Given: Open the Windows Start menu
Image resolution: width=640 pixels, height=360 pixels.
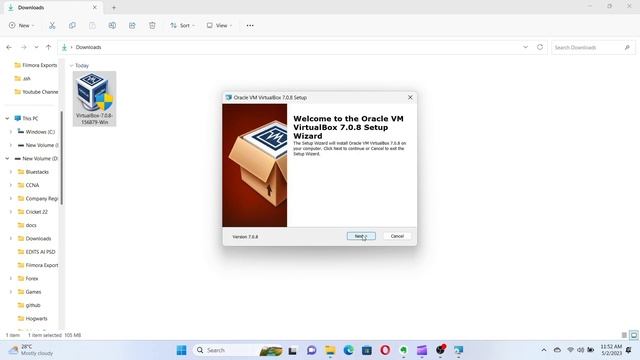Looking at the screenshot, I should click(x=182, y=350).
